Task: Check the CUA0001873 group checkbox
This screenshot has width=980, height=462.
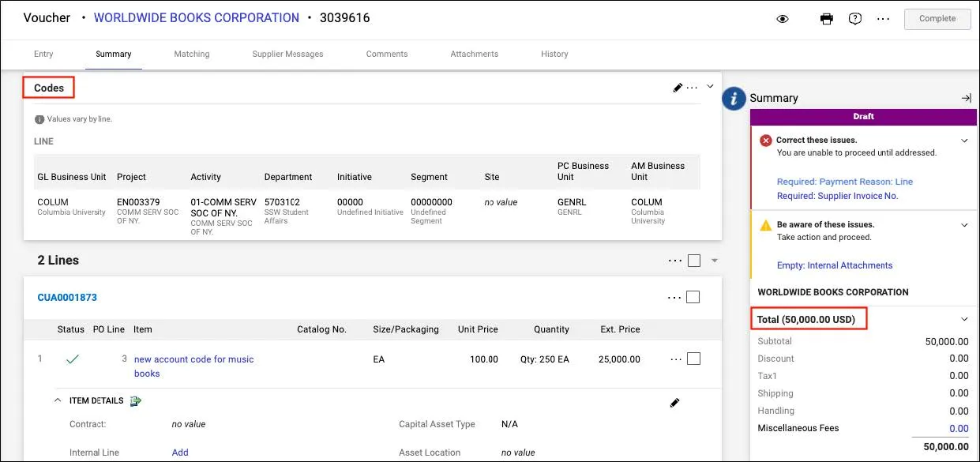Action: [x=693, y=298]
